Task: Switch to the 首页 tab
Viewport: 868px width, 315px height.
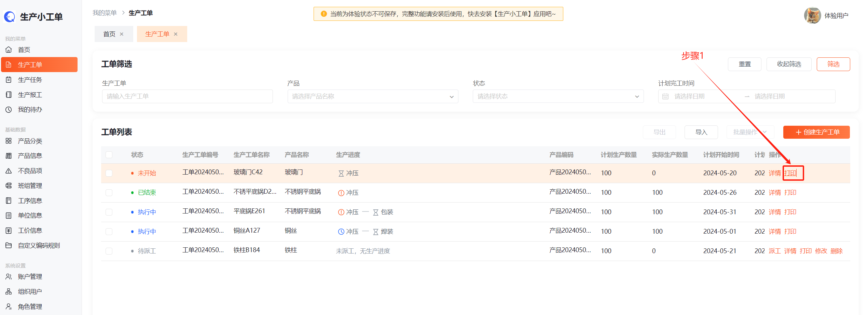Action: click(x=109, y=34)
